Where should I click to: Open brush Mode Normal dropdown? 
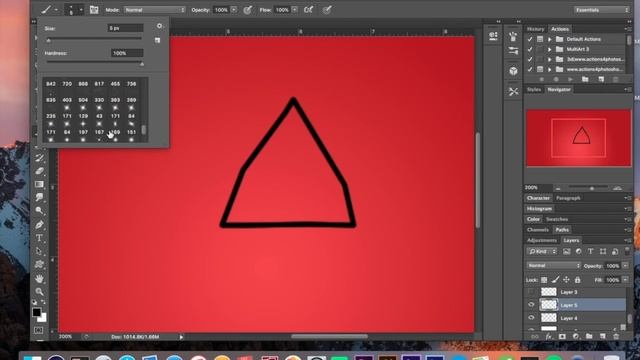tap(155, 10)
